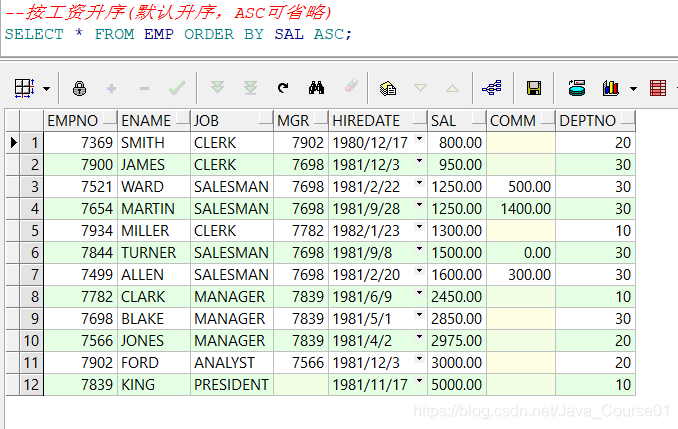Click the next record down triangle
This screenshot has height=429, width=678.
[420, 88]
